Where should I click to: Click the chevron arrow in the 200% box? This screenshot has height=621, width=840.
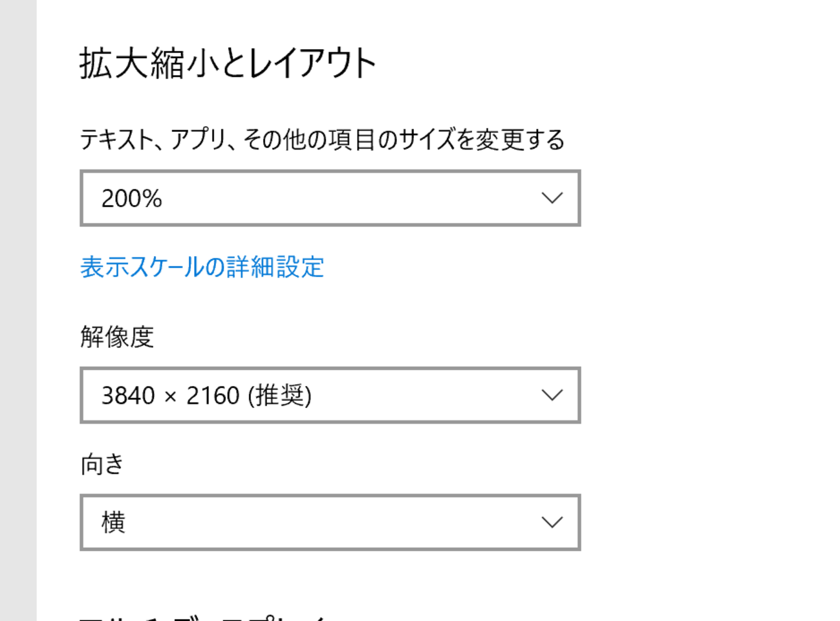552,198
